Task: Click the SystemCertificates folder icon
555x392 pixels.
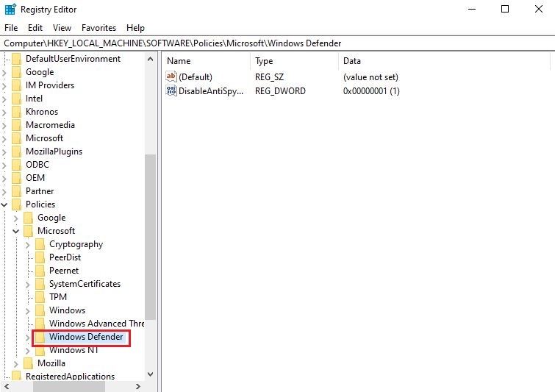Action: (x=40, y=284)
